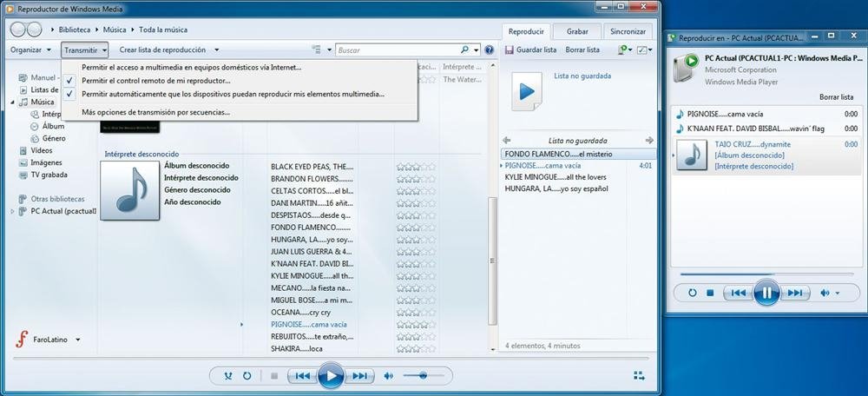This screenshot has height=396, width=868.
Task: Expand the view options dropdown arrow
Action: point(329,49)
